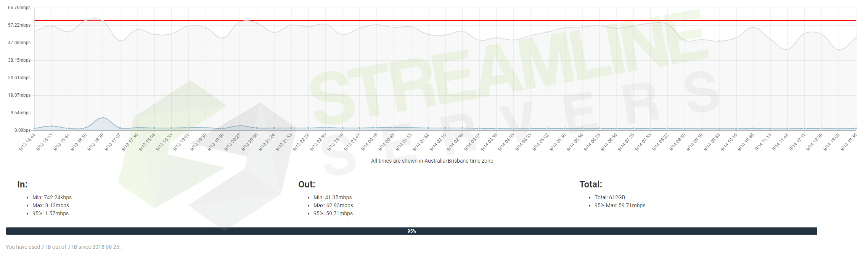Click the outbound data point at 9/13 17:07
This screenshot has height=256, width=868.
120,41
